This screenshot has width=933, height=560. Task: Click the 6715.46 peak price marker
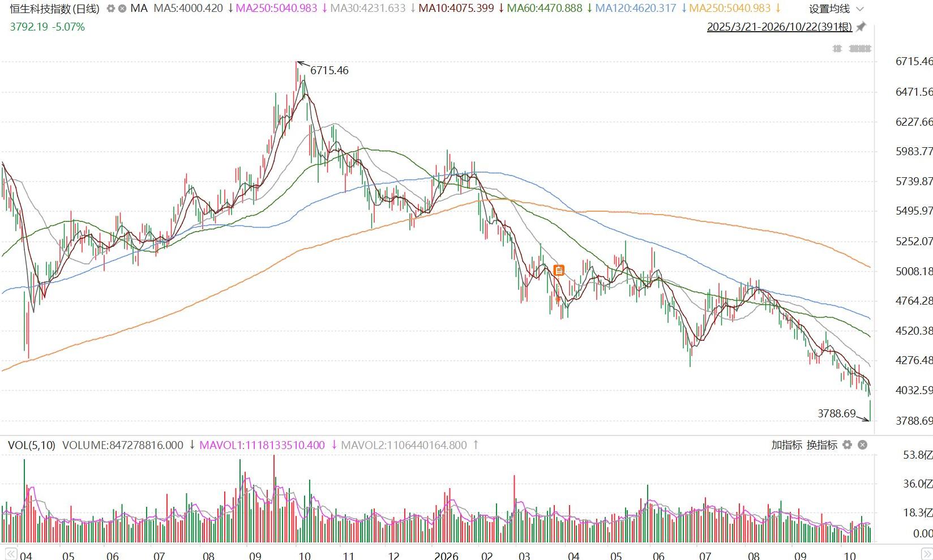(x=329, y=70)
